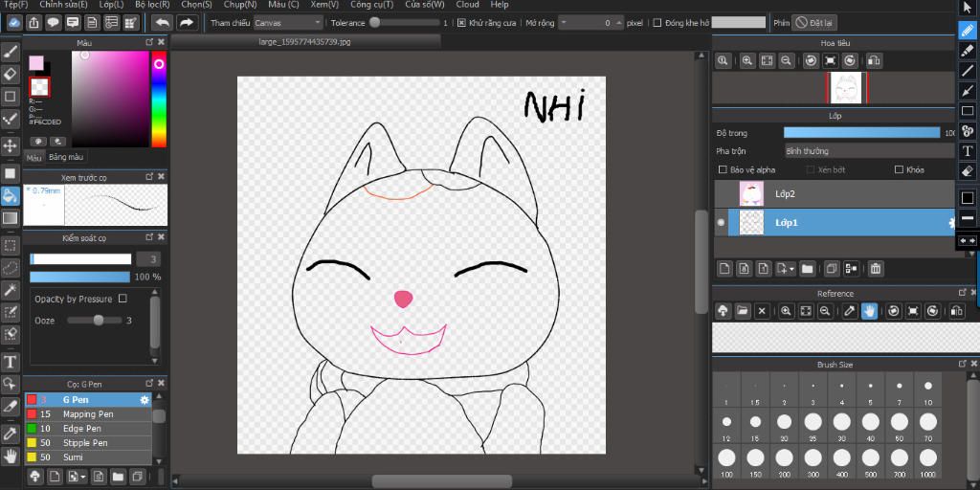The height and width of the screenshot is (490, 980).
Task: Open the Mở rộng pixel value dropdown
Action: (565, 23)
